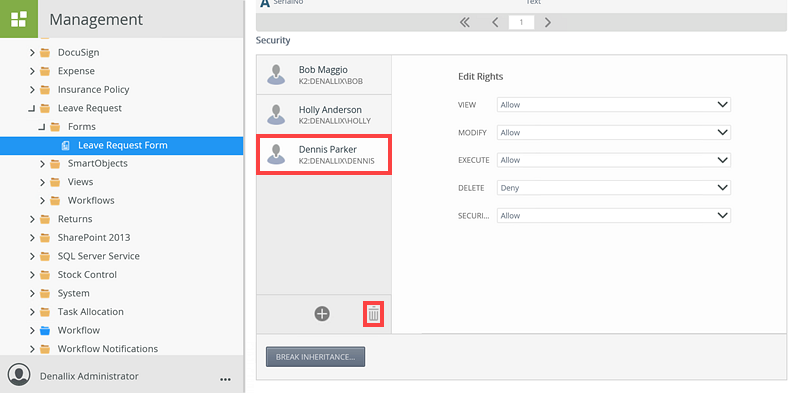Expand the blue Workflow tree node

tap(32, 330)
